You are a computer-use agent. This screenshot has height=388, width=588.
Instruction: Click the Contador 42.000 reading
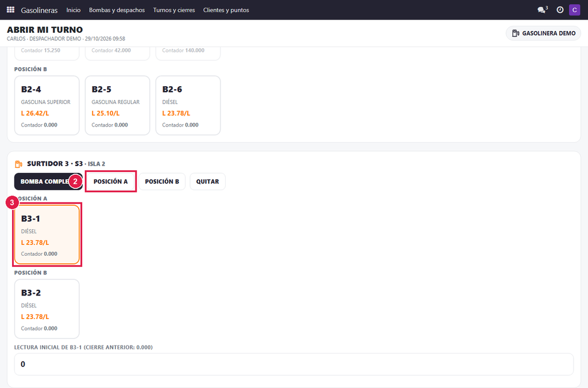(111, 50)
